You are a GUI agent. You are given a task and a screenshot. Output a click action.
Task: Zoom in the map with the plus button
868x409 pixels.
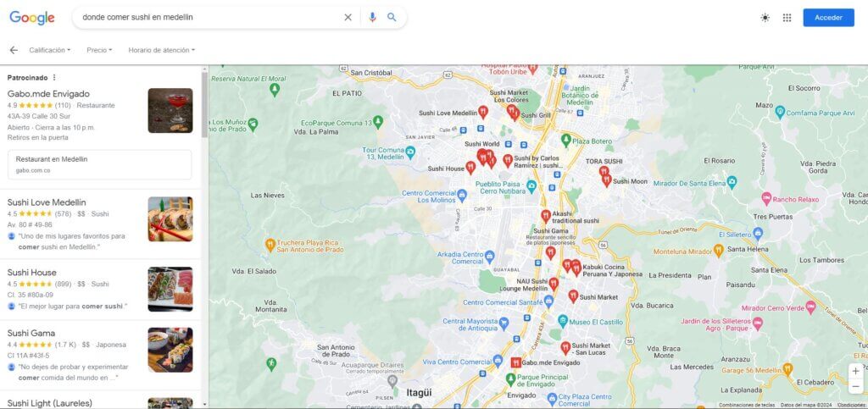(856, 372)
